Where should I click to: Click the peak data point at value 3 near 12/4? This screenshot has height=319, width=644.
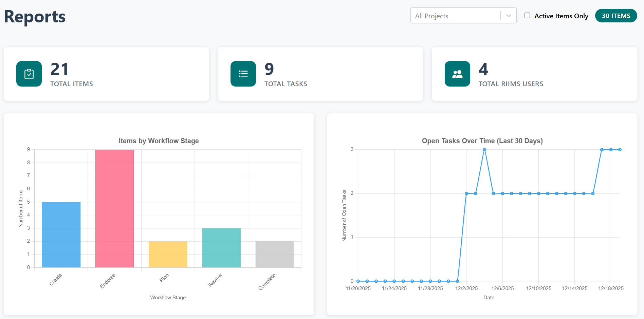click(484, 150)
